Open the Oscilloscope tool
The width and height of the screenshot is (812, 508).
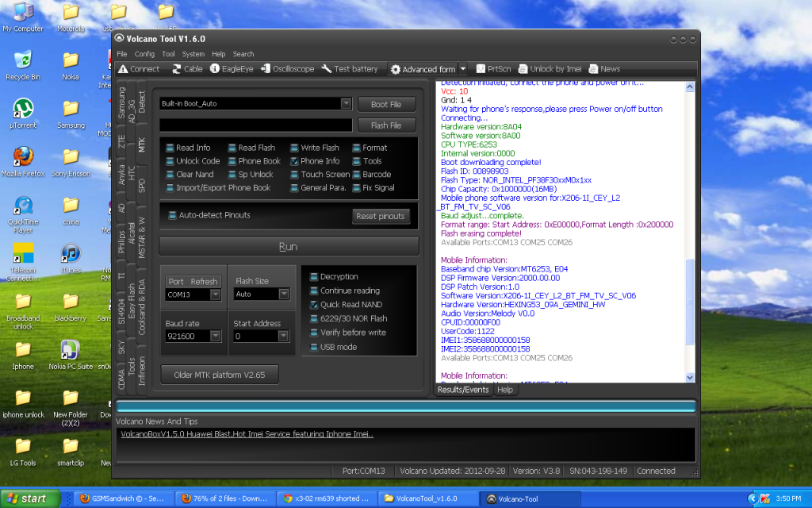pyautogui.click(x=288, y=69)
